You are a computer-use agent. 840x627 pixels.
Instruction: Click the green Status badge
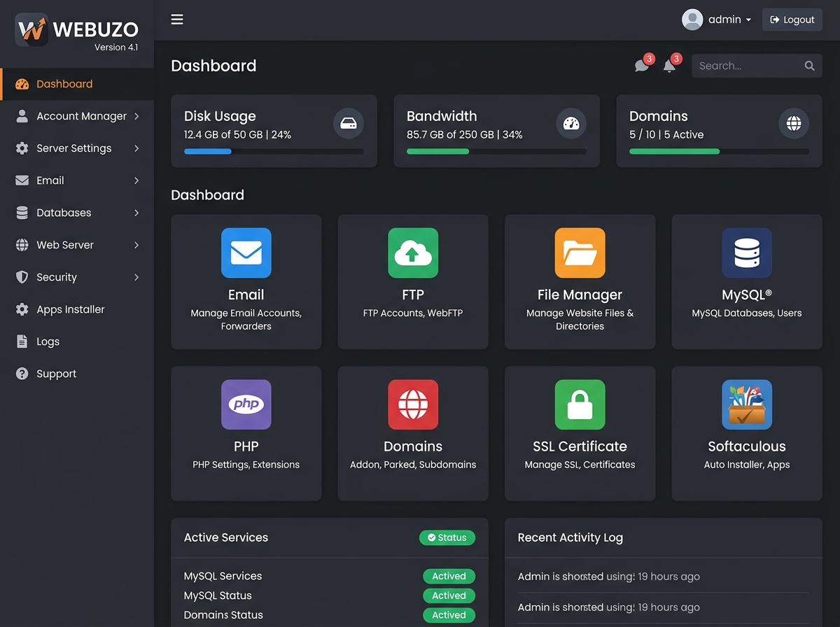(x=447, y=537)
